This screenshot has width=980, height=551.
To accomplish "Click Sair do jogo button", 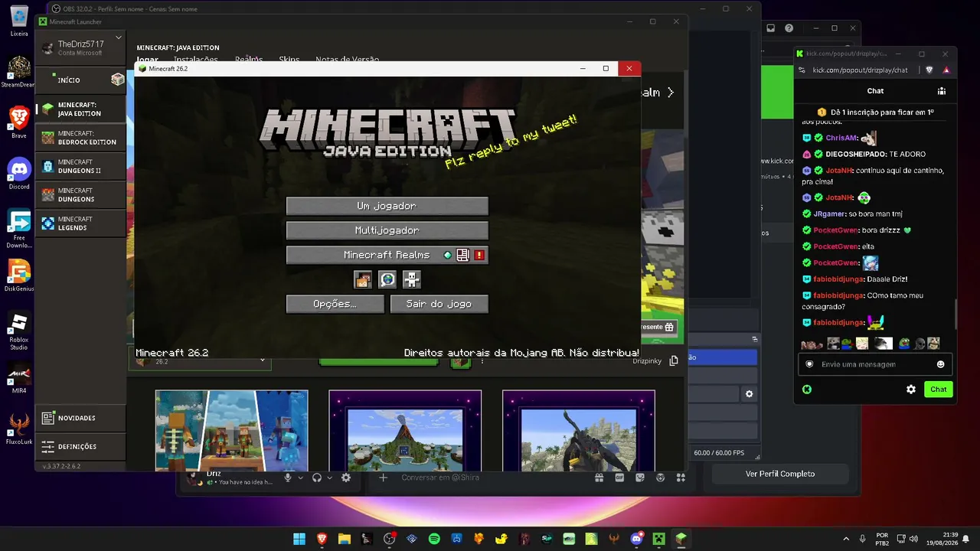I will pyautogui.click(x=439, y=304).
